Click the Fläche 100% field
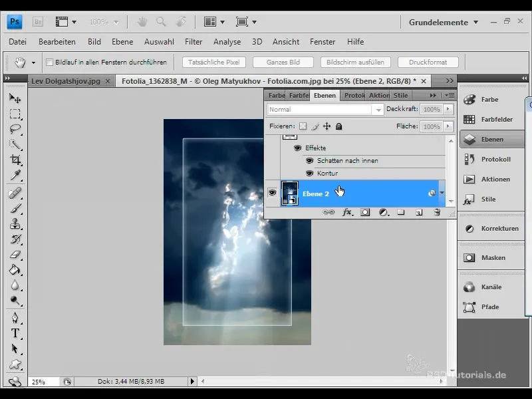This screenshot has height=399, width=532. click(x=432, y=126)
